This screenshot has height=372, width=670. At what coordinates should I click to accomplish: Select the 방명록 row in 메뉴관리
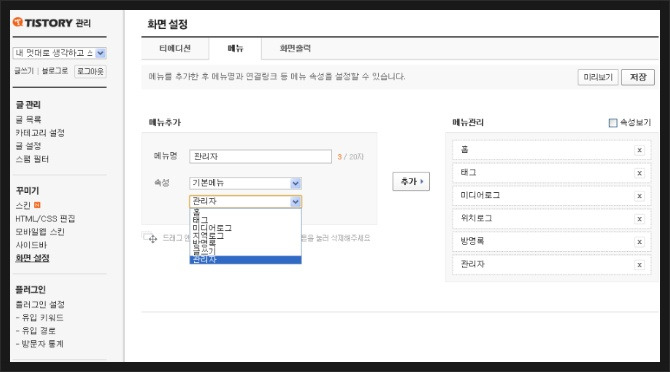[x=552, y=241]
